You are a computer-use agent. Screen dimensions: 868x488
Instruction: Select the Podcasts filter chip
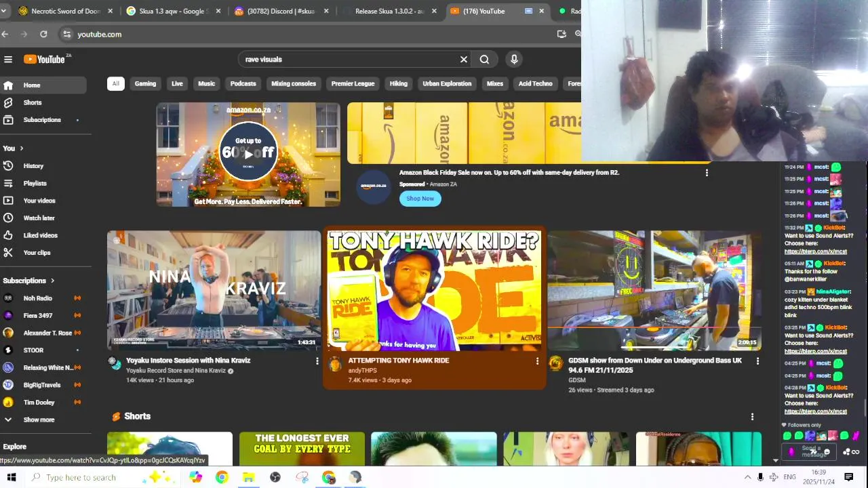tap(243, 84)
